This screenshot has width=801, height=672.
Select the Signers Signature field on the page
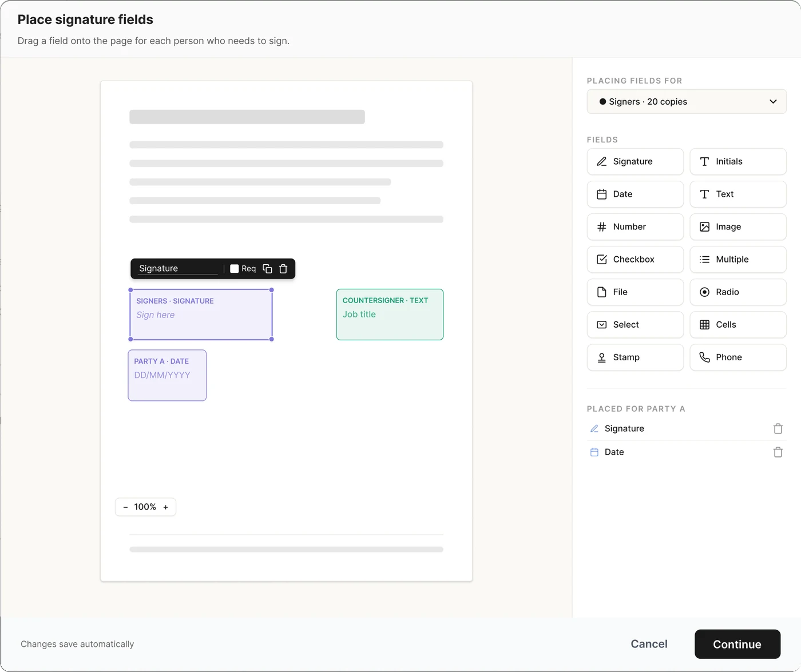coord(201,315)
